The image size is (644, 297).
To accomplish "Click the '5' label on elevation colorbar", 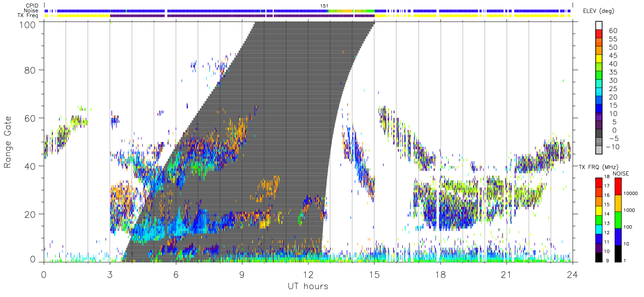I will [615, 122].
